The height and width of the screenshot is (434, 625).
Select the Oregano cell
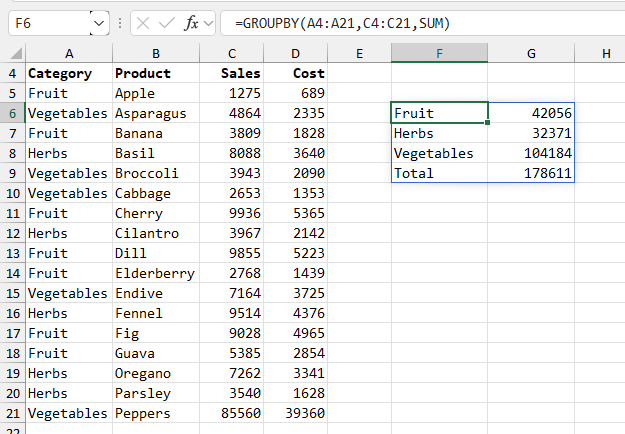pos(156,373)
